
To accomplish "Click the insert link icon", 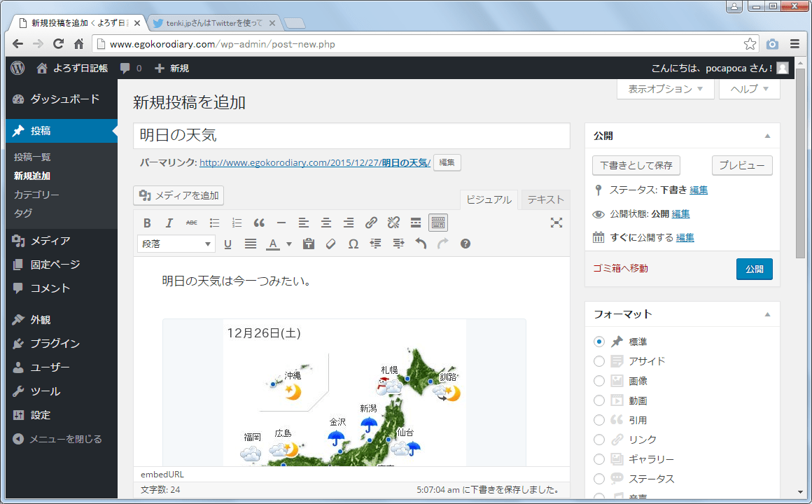I will click(371, 223).
